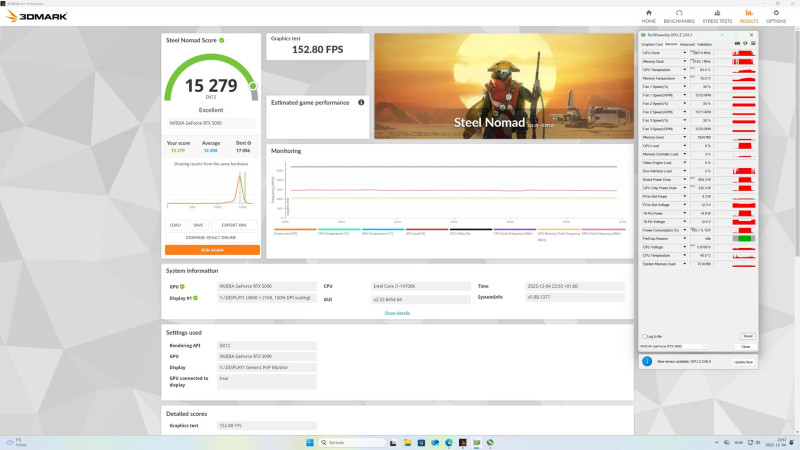Switch to the Sensors tab in GPU-Z

coord(671,44)
